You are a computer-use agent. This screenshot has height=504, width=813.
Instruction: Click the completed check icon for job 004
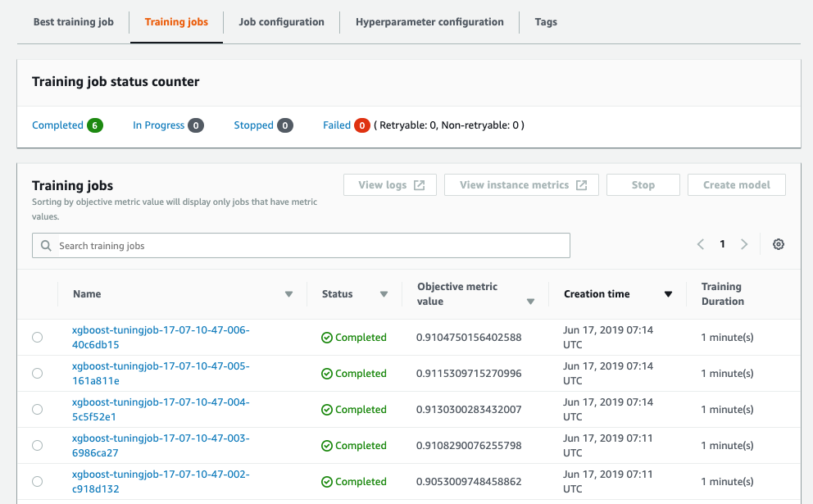pyautogui.click(x=327, y=410)
